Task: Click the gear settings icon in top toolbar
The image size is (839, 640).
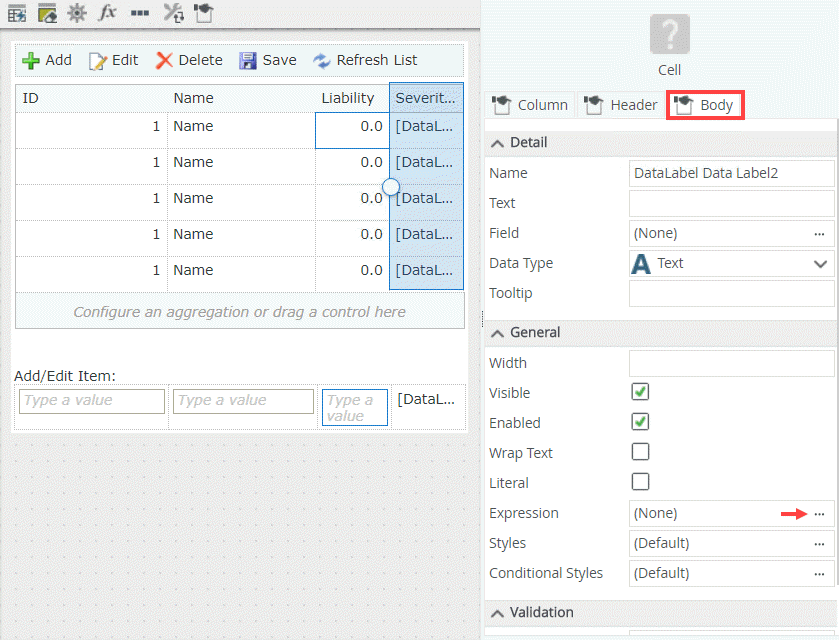Action: (x=76, y=13)
